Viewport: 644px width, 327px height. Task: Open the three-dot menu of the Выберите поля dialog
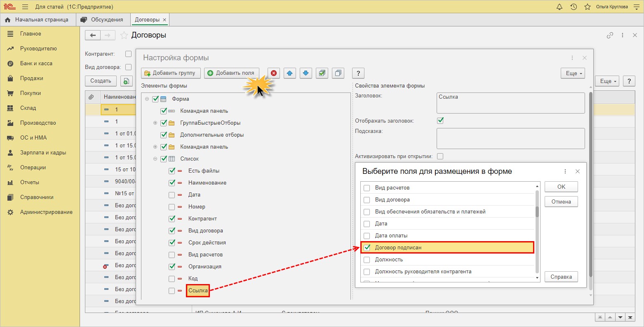[565, 171]
